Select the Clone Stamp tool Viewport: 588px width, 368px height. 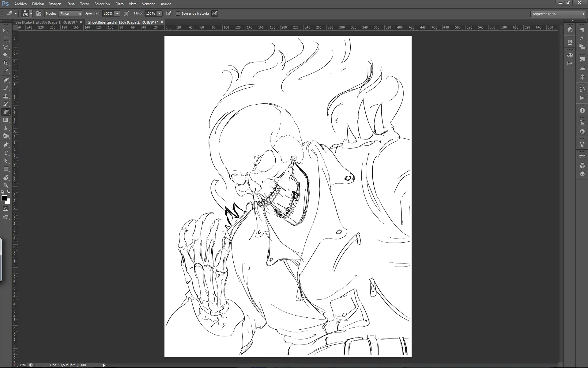(x=6, y=96)
